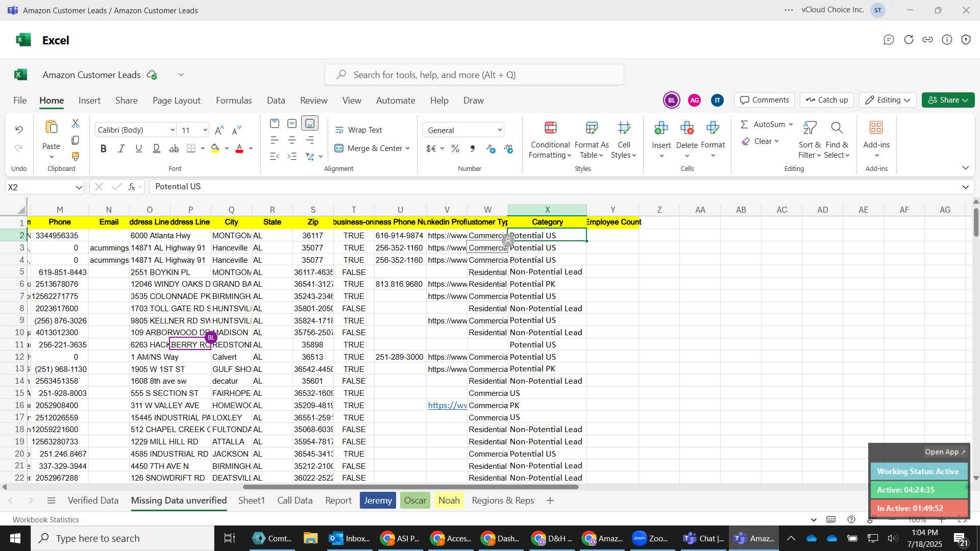
Task: Click the Decrease Decimal icon
Action: coord(509,148)
